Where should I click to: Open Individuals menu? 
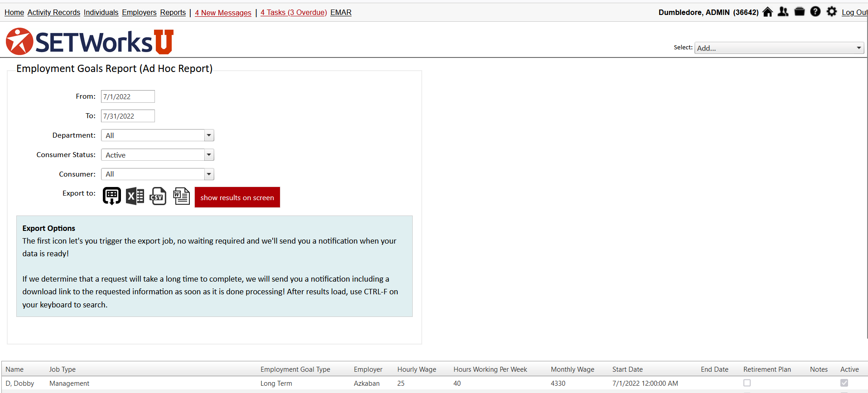coord(101,13)
